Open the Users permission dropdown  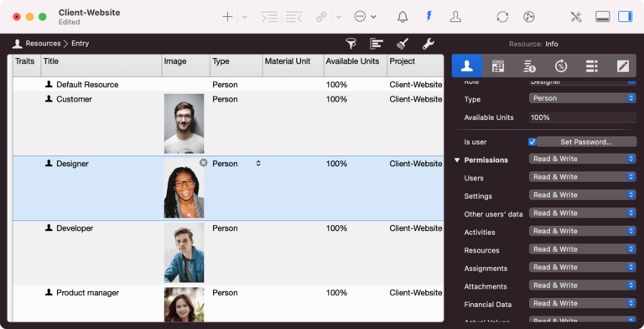coord(583,177)
